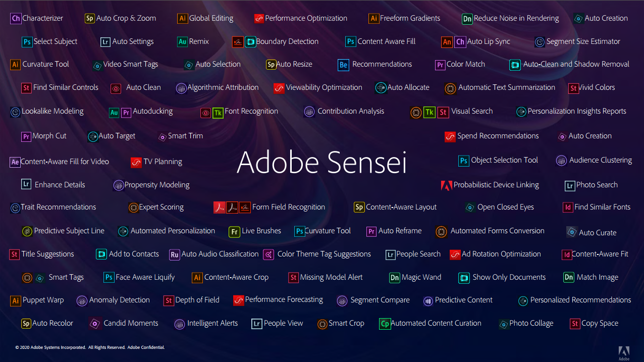Select the Smart Trim feature label
This screenshot has width=644, height=362.
(x=185, y=136)
